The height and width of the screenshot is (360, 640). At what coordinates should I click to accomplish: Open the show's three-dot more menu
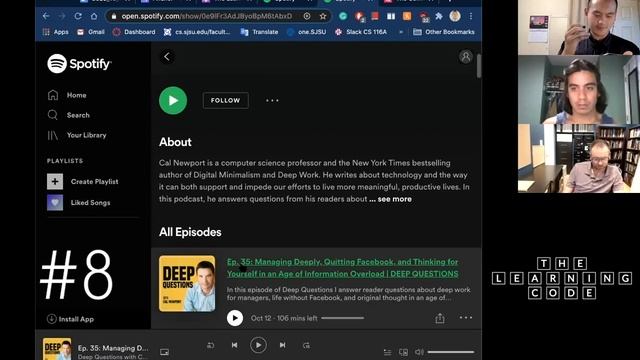click(272, 100)
